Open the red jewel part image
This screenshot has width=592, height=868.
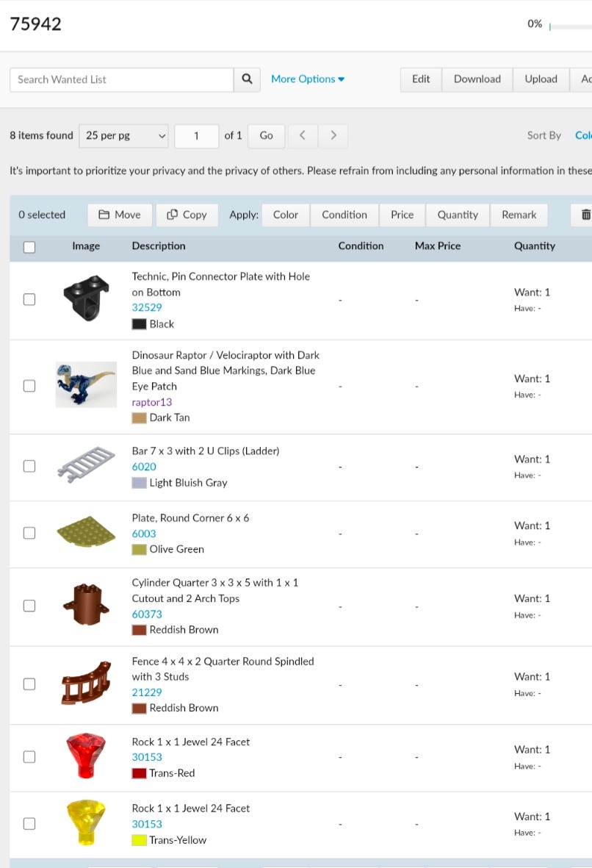click(86, 756)
